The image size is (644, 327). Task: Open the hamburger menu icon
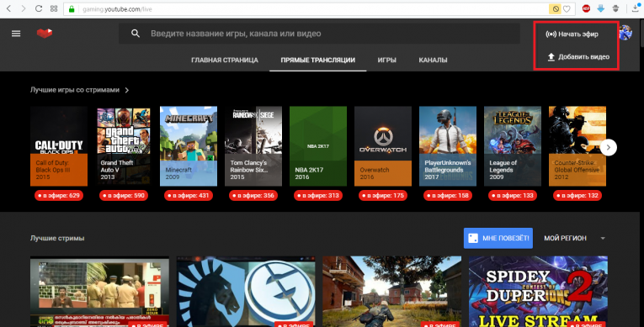click(16, 34)
